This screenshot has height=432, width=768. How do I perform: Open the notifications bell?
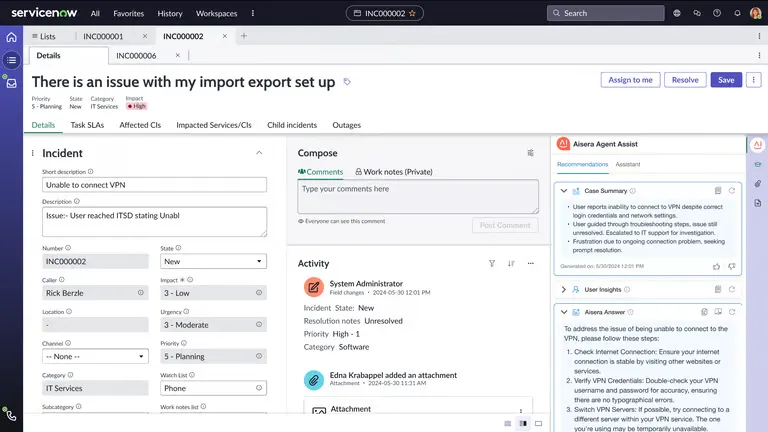[x=737, y=13]
